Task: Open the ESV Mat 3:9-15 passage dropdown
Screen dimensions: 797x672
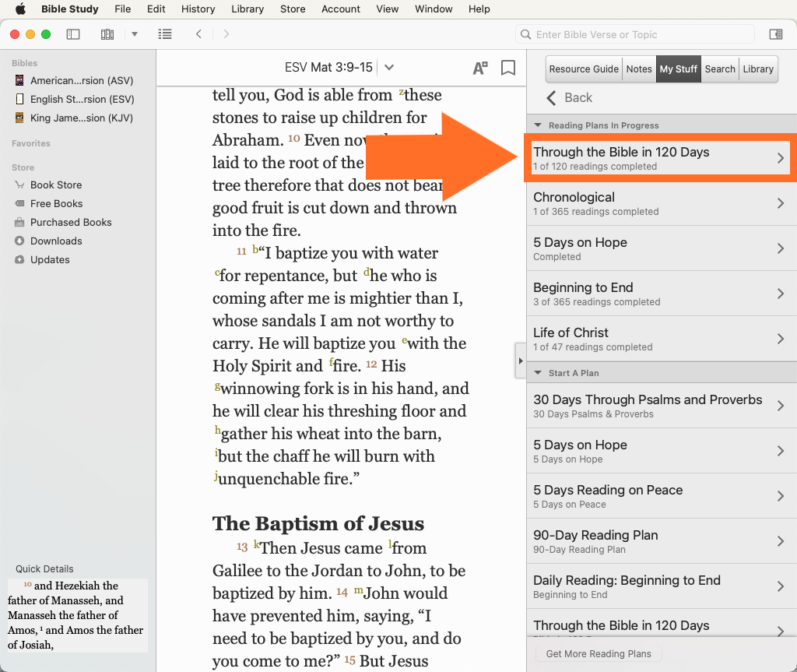Action: click(389, 68)
